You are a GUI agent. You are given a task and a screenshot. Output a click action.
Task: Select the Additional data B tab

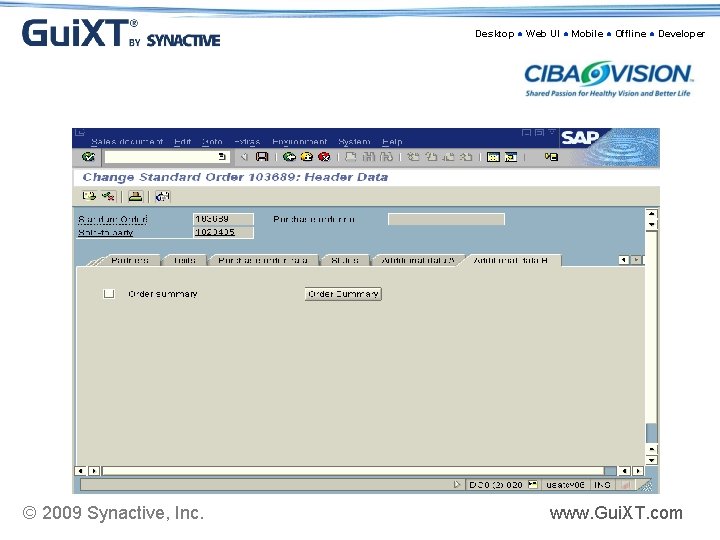[x=511, y=260]
